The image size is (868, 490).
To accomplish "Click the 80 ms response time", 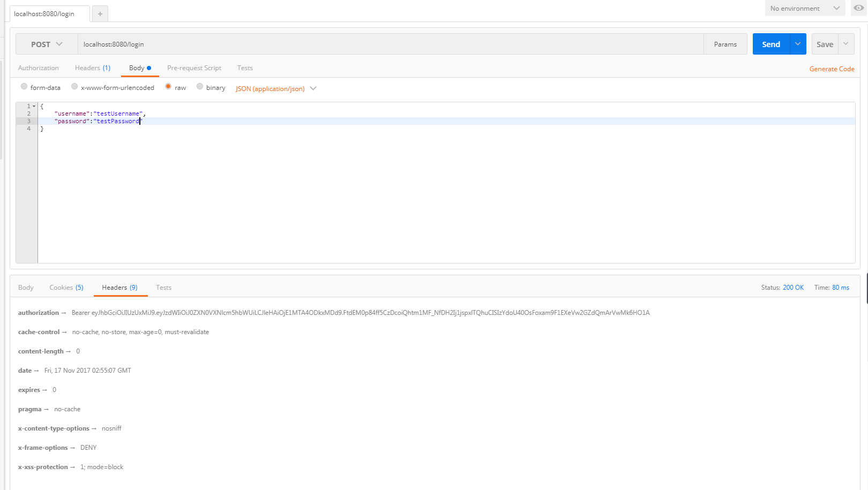I will click(x=841, y=288).
